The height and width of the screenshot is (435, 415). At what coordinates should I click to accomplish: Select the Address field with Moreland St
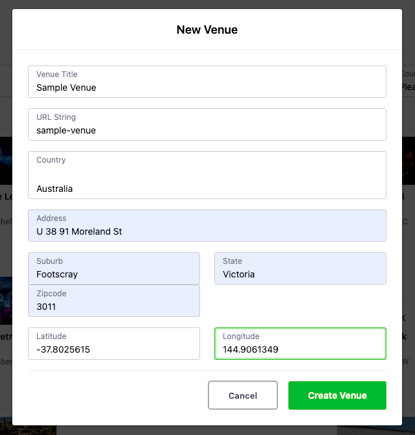(x=207, y=226)
